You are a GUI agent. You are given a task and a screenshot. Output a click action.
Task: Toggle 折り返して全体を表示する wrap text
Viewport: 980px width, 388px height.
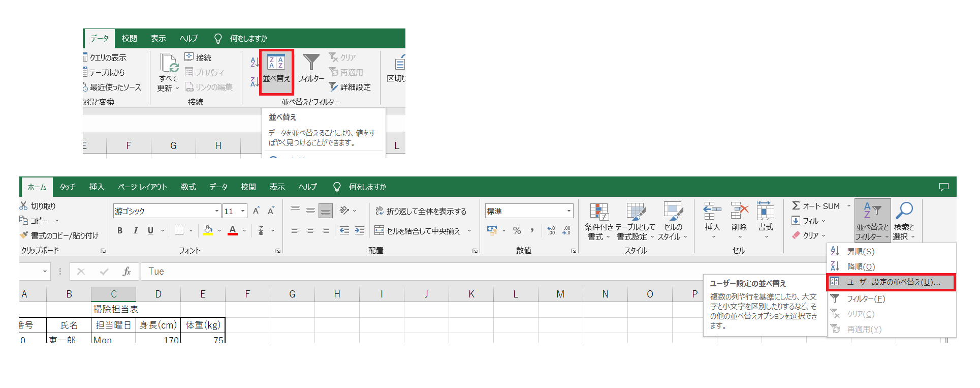pyautogui.click(x=421, y=211)
